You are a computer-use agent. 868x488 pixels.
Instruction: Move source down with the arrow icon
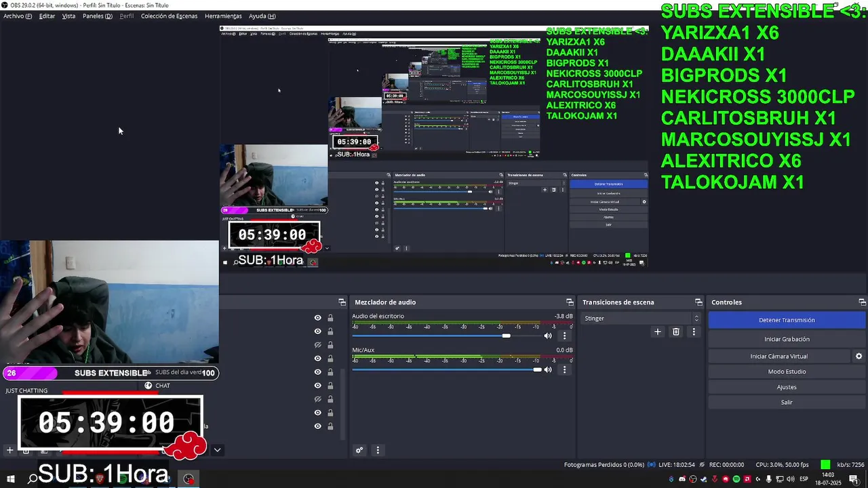[x=217, y=449]
